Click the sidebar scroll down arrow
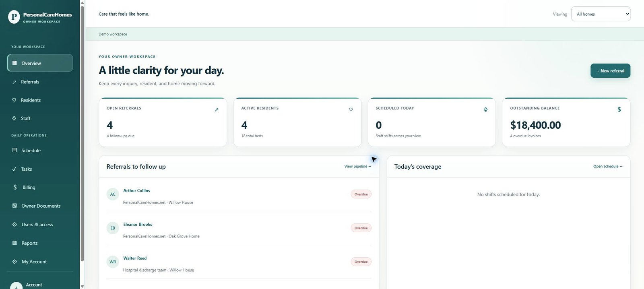The width and height of the screenshot is (644, 289). coord(83,286)
